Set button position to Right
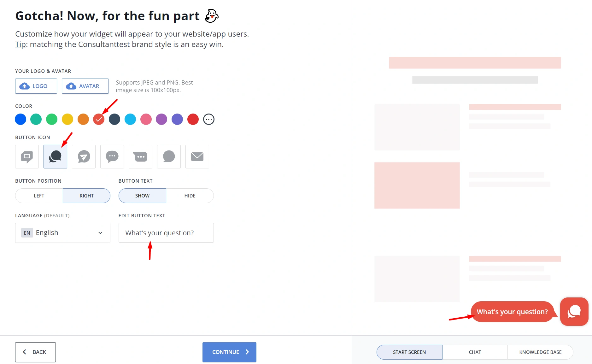Image resolution: width=592 pixels, height=364 pixels. [86, 196]
